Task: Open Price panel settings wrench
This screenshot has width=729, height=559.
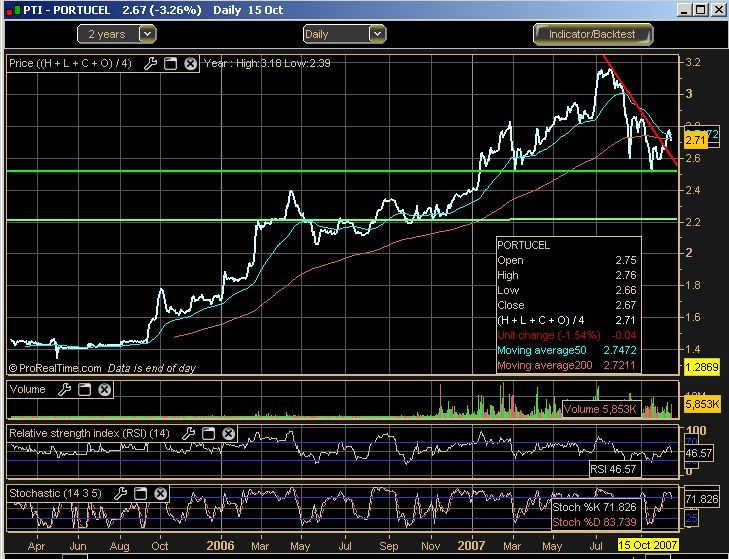Action: [x=150, y=63]
